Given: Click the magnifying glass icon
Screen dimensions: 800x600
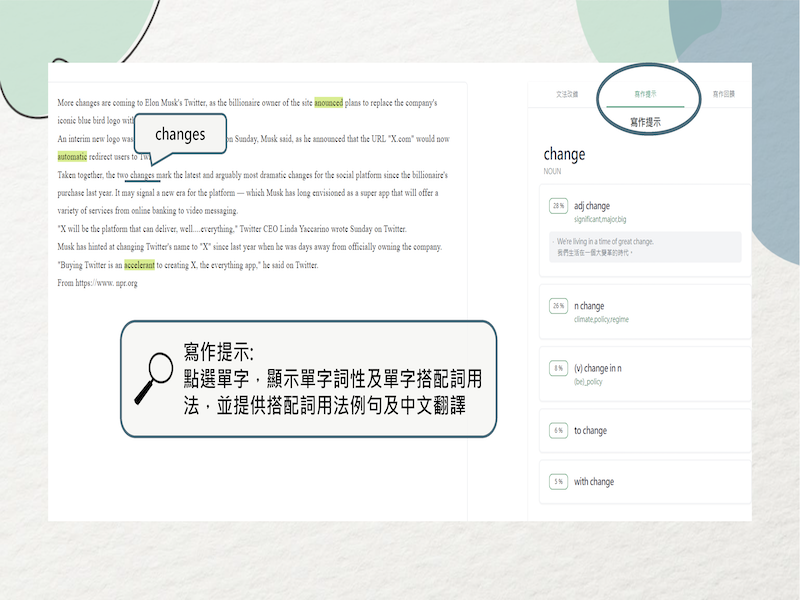Looking at the screenshot, I should (x=152, y=379).
